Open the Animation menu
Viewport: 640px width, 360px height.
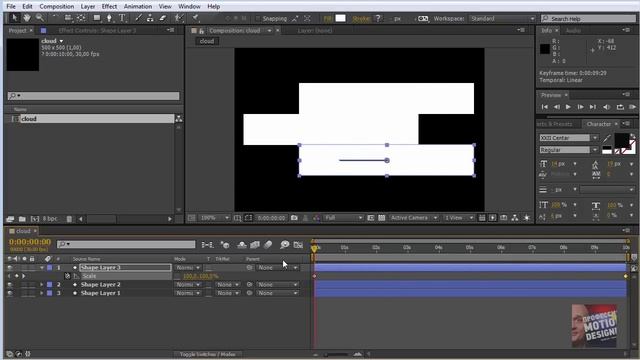pos(138,7)
